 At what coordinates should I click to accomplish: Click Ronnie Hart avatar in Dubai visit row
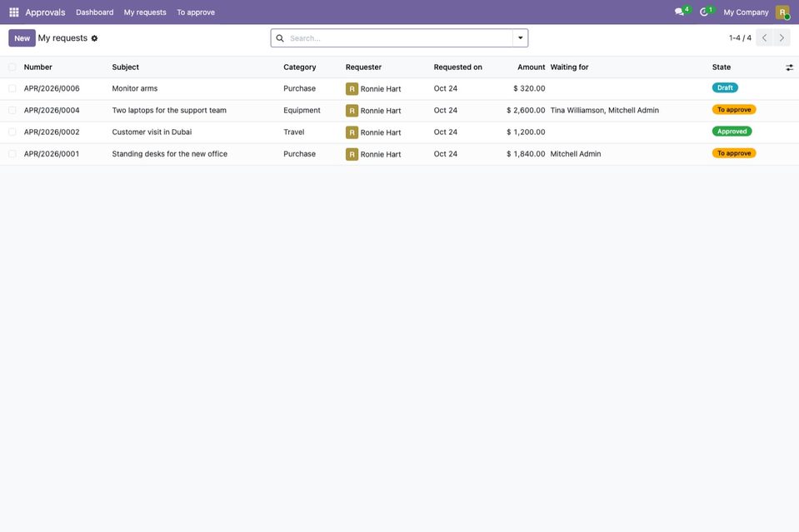point(352,132)
